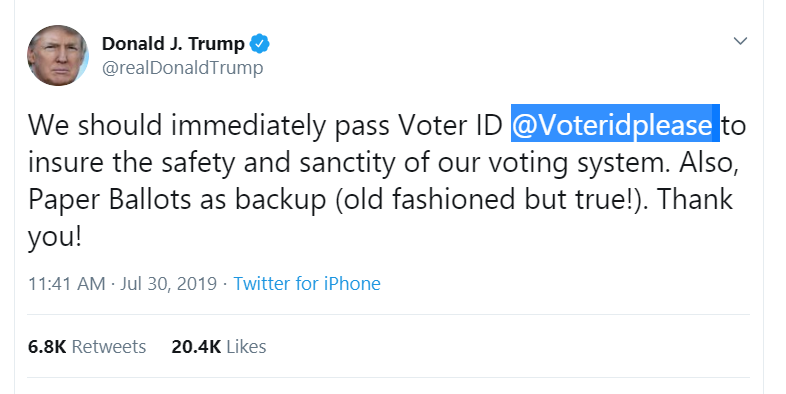Open the tweet options chevron menu
Screen dimensions: 786x394
740,41
